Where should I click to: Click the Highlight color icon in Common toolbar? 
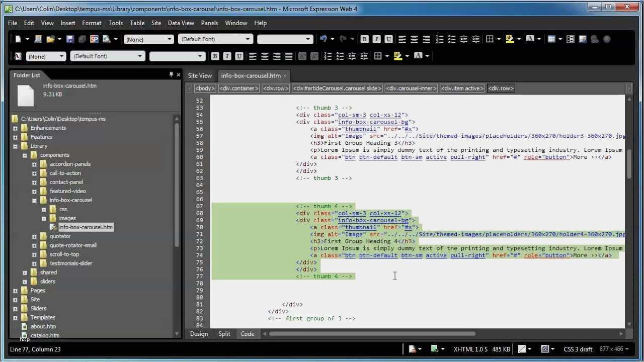pyautogui.click(x=510, y=39)
